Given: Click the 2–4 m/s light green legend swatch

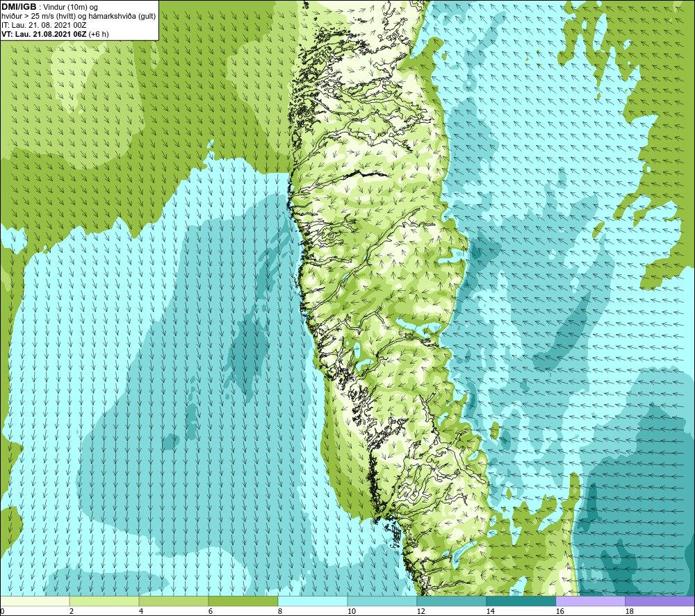Looking at the screenshot, I should [x=104, y=601].
